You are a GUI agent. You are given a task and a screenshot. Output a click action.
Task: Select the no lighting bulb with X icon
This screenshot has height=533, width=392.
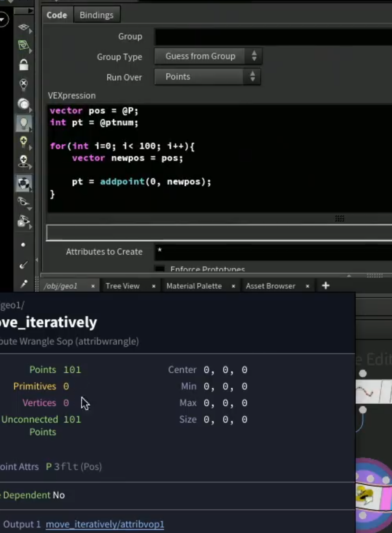[24, 84]
